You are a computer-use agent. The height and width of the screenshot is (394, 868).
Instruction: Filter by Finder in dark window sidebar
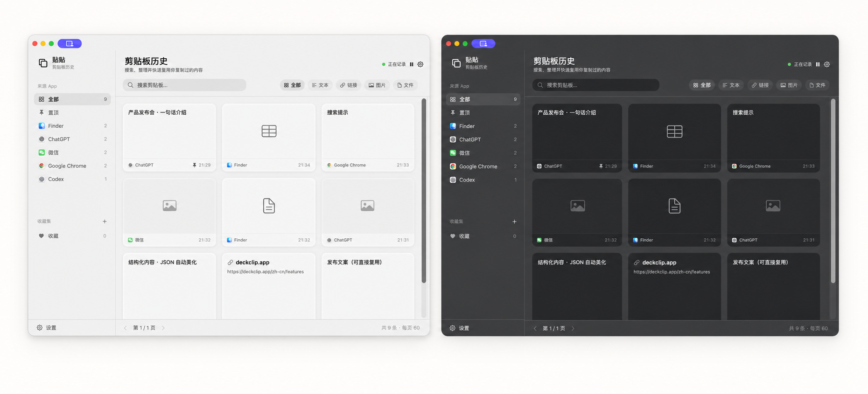click(x=483, y=126)
